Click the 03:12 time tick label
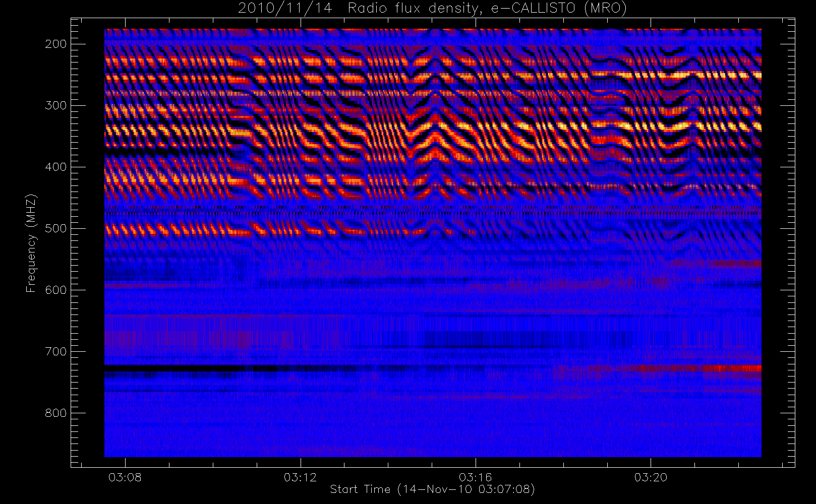Image resolution: width=816 pixels, height=504 pixels. point(301,477)
